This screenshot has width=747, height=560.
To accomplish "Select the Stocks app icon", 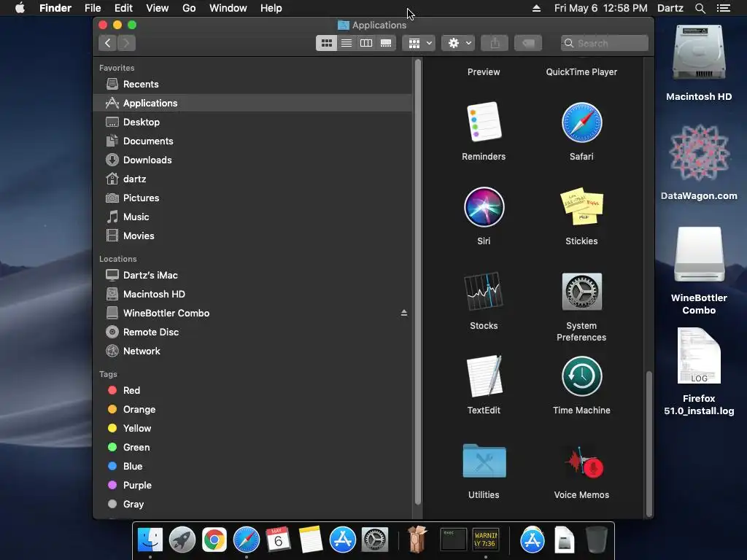I will (484, 291).
